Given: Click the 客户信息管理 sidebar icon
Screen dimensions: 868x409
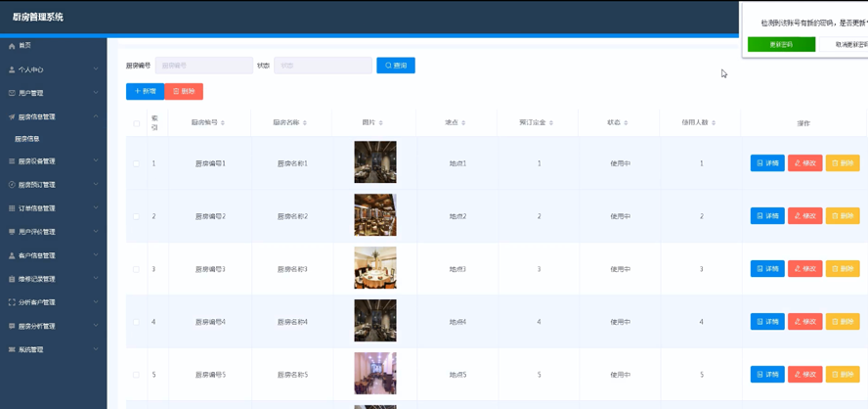Looking at the screenshot, I should [12, 255].
